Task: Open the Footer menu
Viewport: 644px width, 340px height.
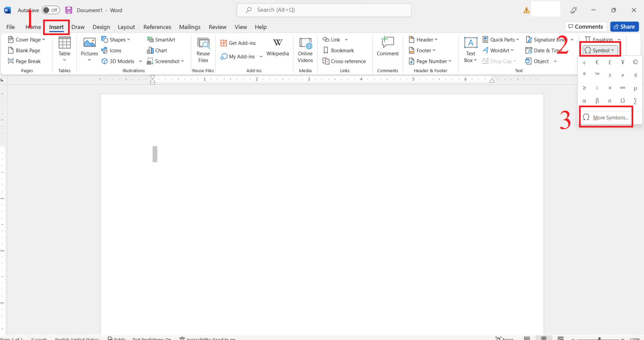Action: (x=422, y=50)
